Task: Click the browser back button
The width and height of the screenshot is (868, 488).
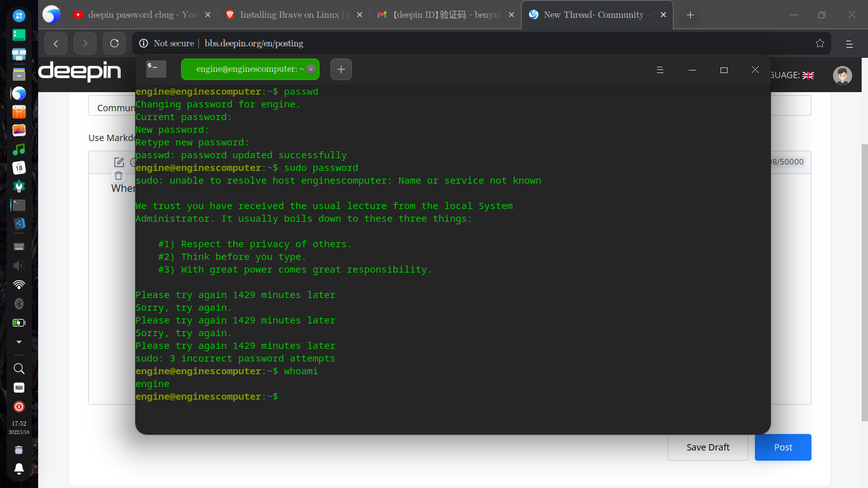Action: (56, 43)
